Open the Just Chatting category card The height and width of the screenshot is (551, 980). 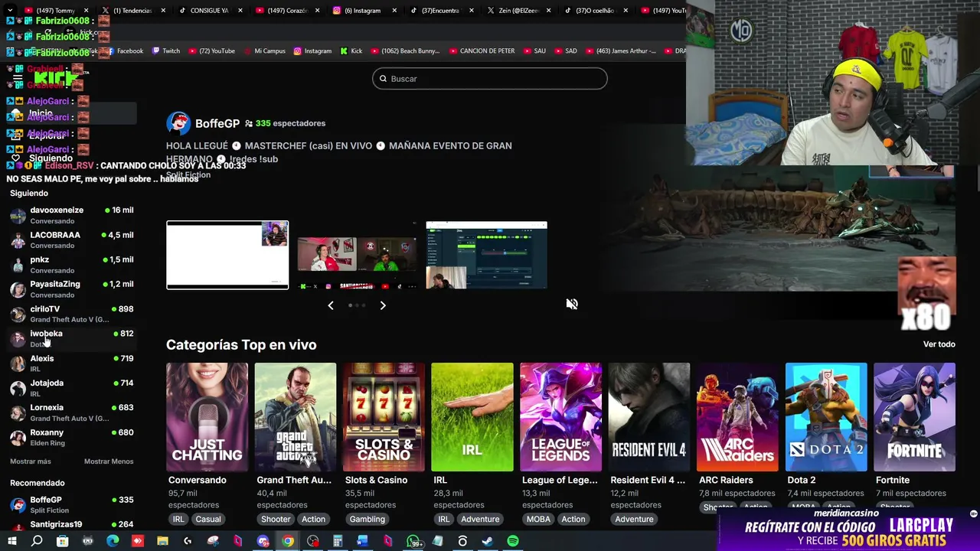[207, 417]
